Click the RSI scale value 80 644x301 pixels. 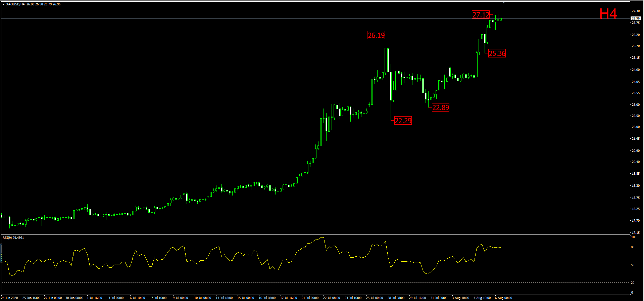(633, 247)
